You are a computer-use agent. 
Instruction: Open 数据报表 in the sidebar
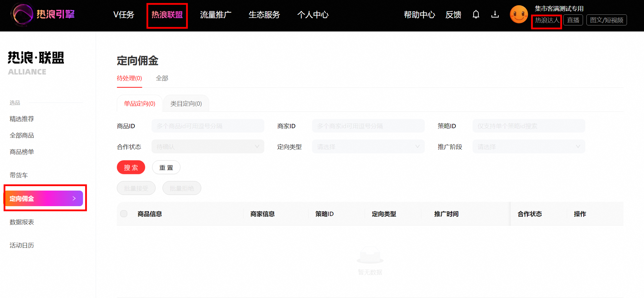pos(22,222)
